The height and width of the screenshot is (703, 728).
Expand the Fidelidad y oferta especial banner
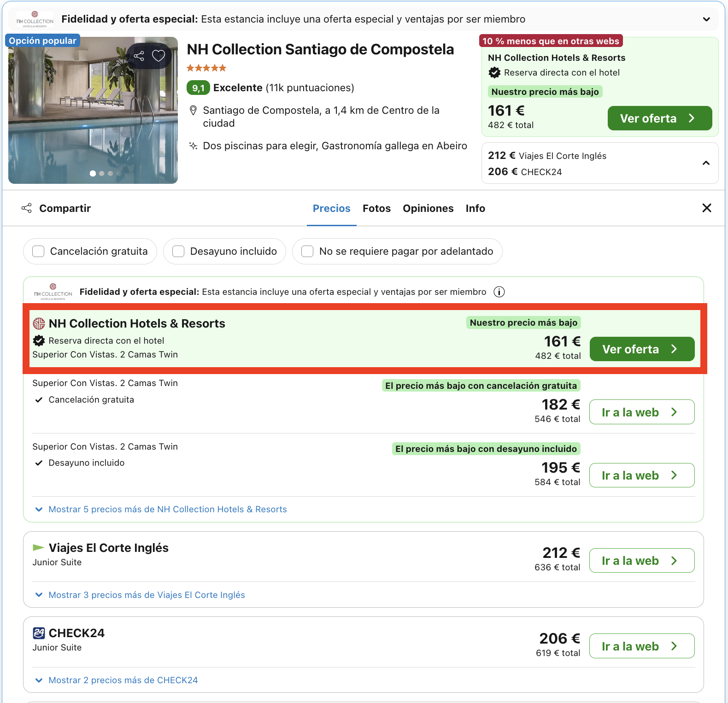point(706,19)
